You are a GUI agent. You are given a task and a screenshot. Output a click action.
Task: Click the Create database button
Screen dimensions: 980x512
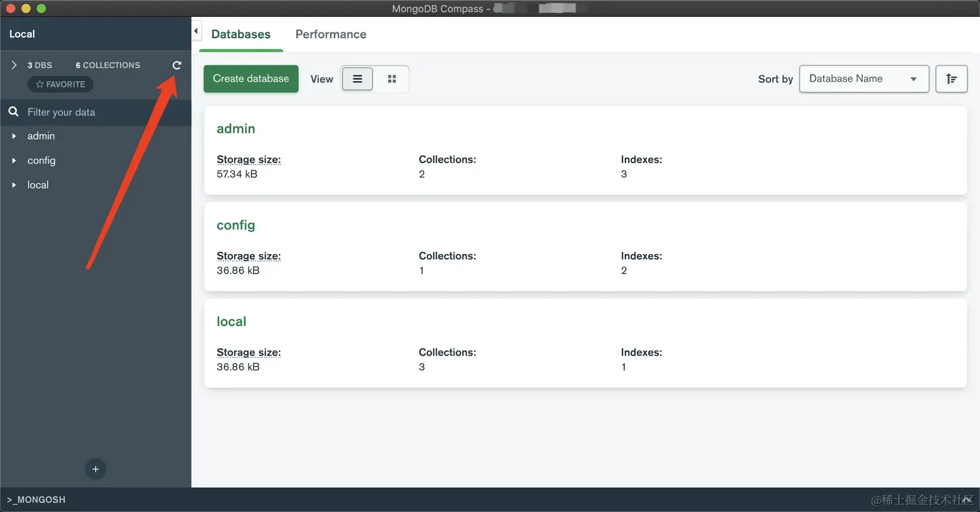click(x=251, y=79)
